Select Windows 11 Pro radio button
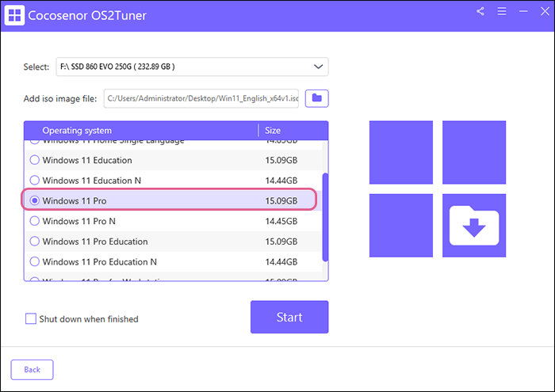The height and width of the screenshot is (392, 555). pyautogui.click(x=35, y=201)
